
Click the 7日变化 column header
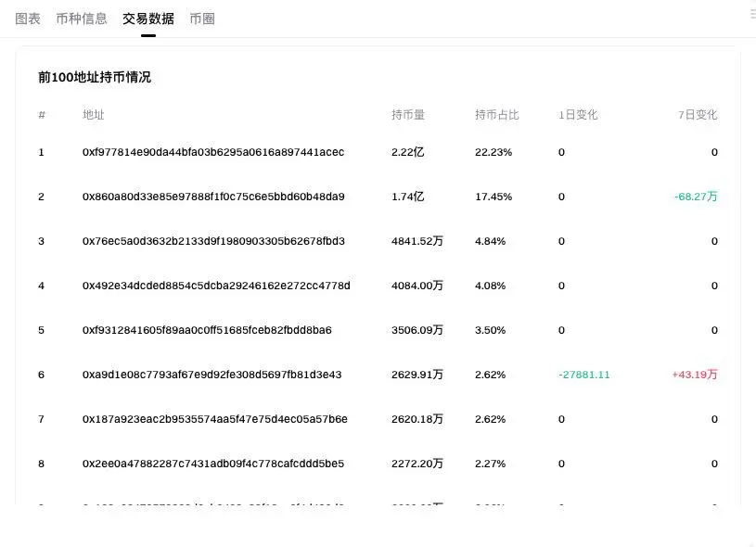(x=698, y=115)
